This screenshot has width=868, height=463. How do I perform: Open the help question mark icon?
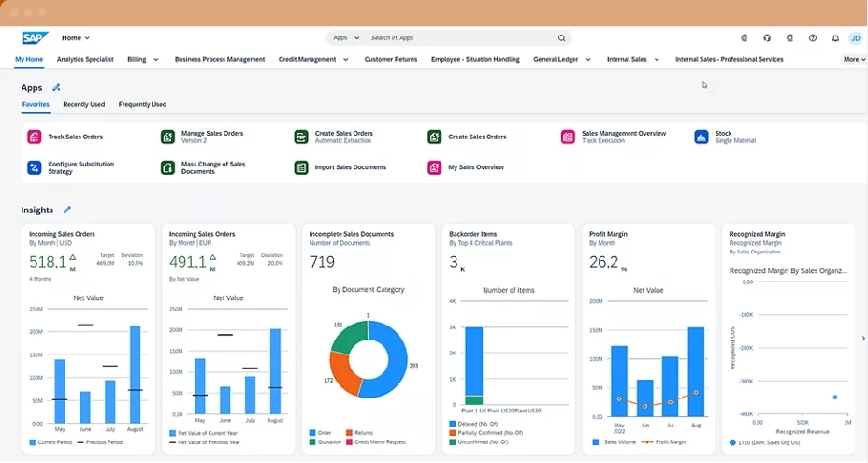click(812, 38)
